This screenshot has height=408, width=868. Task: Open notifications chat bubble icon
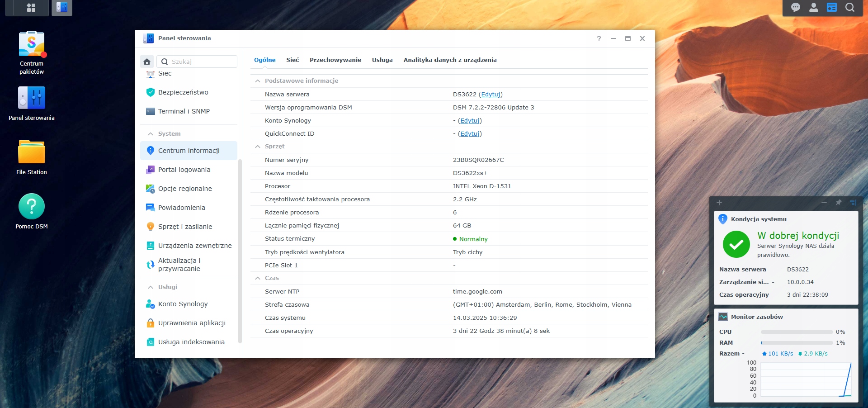pos(796,8)
